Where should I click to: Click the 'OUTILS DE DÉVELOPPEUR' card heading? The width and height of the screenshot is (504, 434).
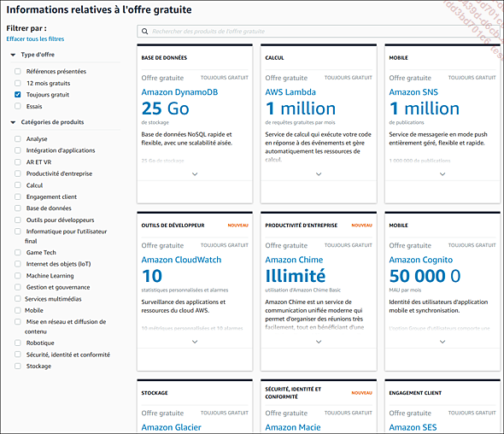[x=173, y=226]
